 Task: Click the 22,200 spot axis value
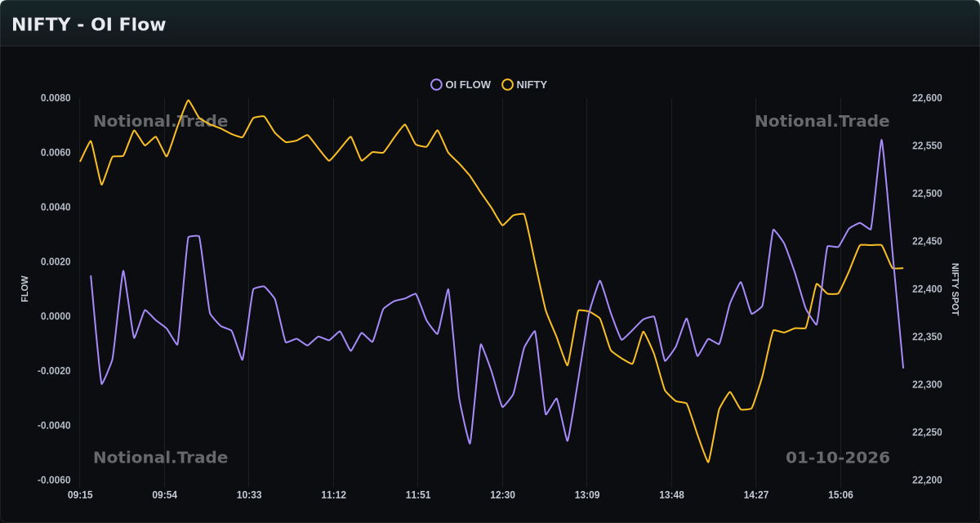click(927, 481)
